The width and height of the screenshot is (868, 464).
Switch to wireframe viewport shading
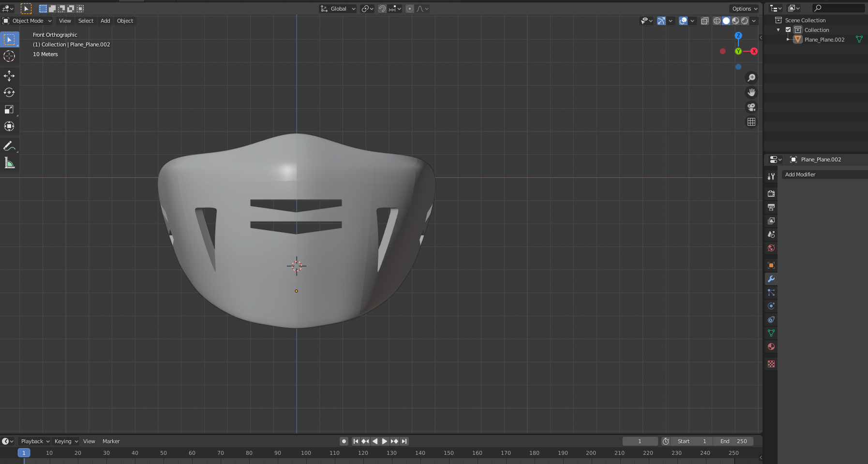pyautogui.click(x=716, y=21)
